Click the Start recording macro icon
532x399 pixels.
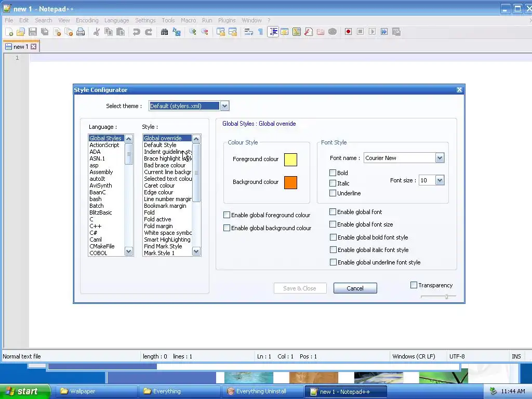348,32
